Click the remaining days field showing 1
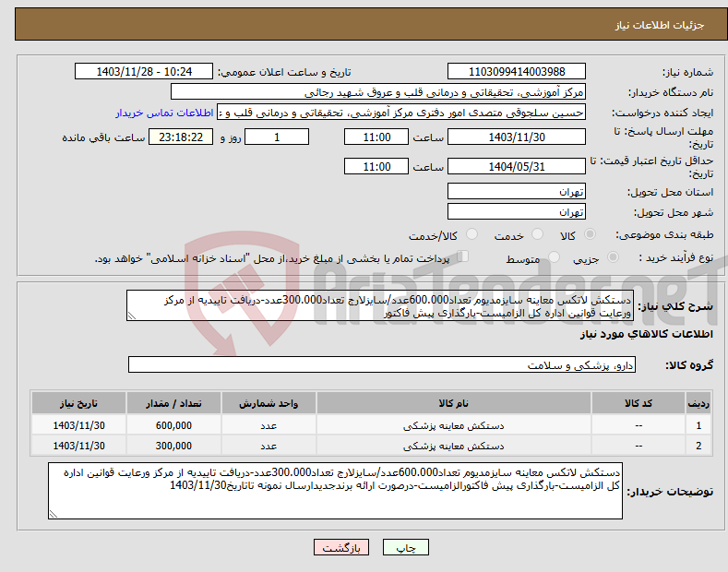The width and height of the screenshot is (728, 572). pyautogui.click(x=277, y=137)
